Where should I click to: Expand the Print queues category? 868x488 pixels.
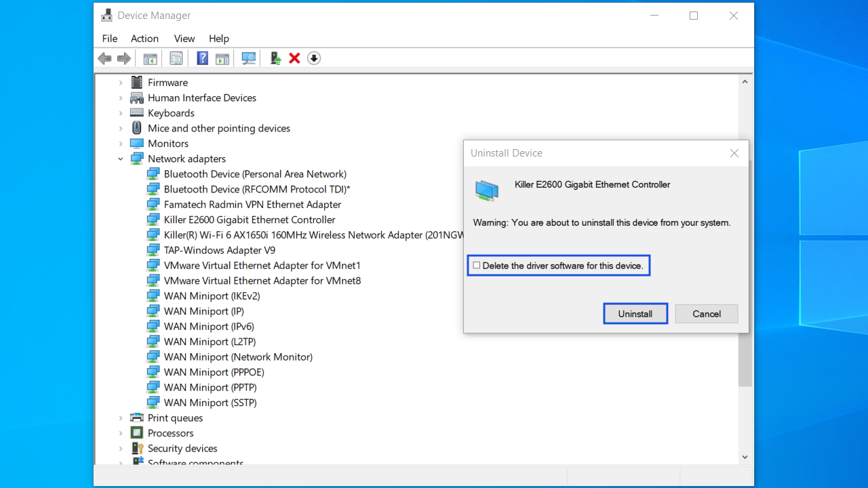(121, 418)
